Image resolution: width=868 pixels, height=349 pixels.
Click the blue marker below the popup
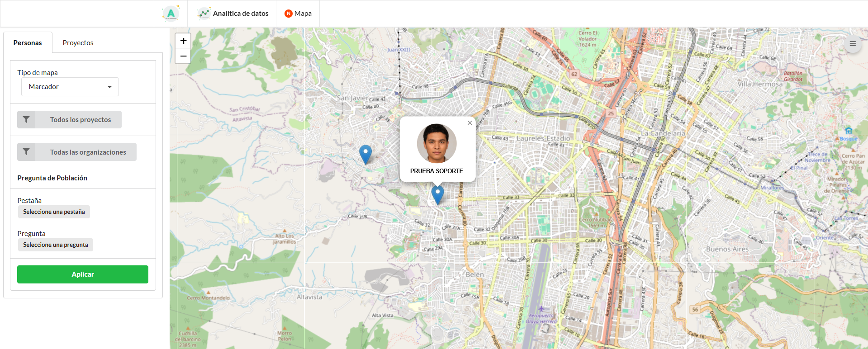[x=437, y=194]
